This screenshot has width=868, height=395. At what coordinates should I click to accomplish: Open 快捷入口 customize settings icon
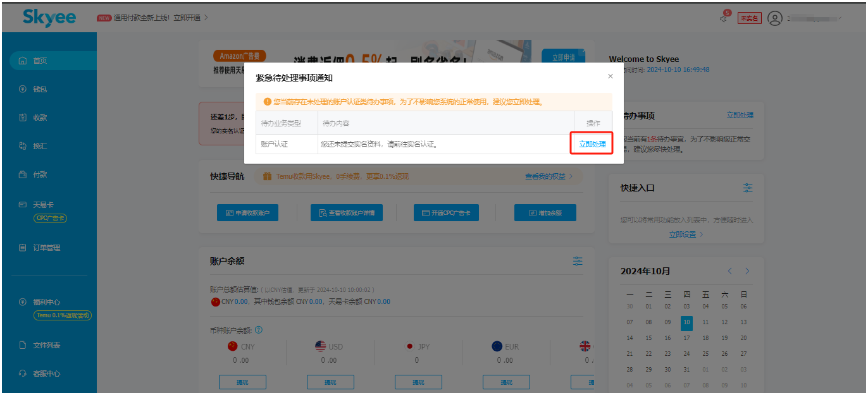748,188
